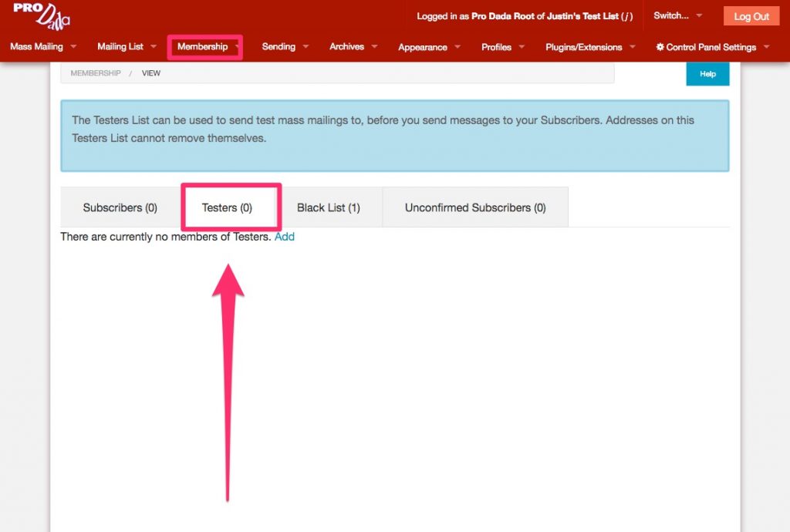Expand the Archives dropdown arrow
Image resolution: width=790 pixels, height=532 pixels.
(x=374, y=46)
